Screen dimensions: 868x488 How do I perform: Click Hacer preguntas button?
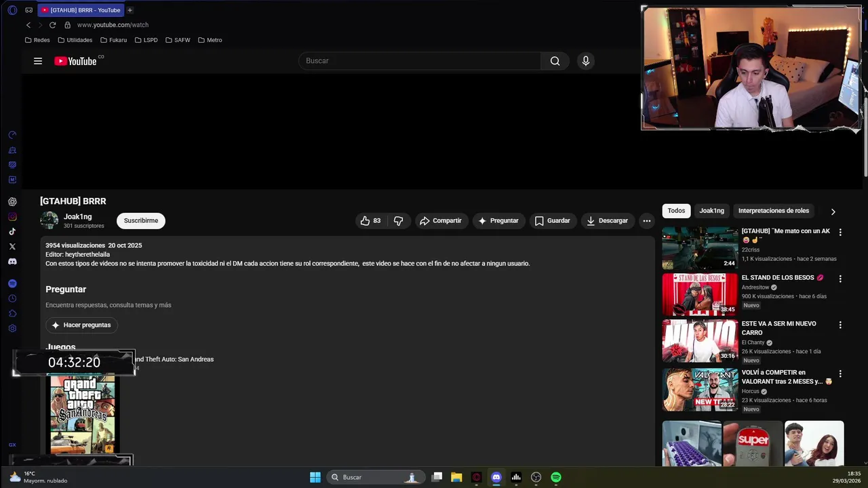[81, 325]
